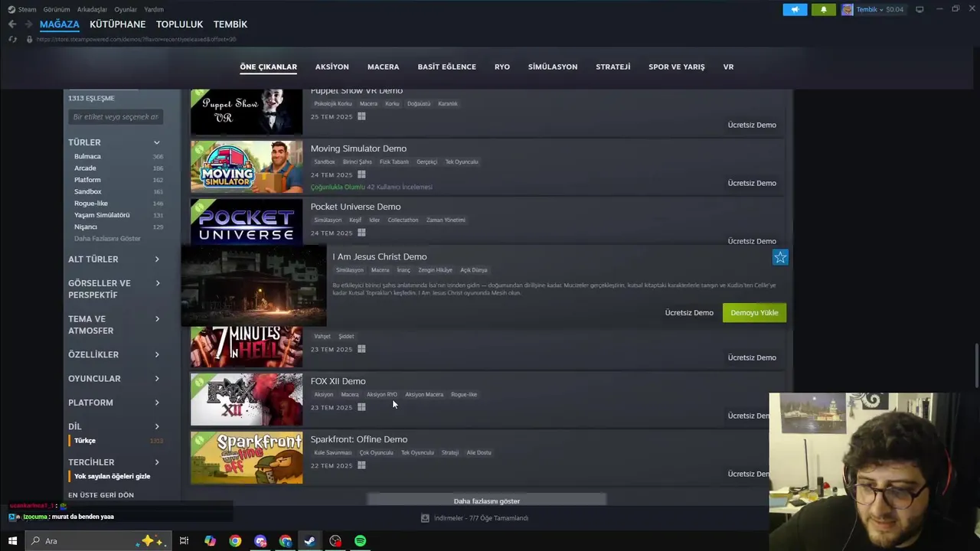Viewport: 980px width, 551px height.
Task: Open the purple game controller taskbar app
Action: (x=260, y=541)
